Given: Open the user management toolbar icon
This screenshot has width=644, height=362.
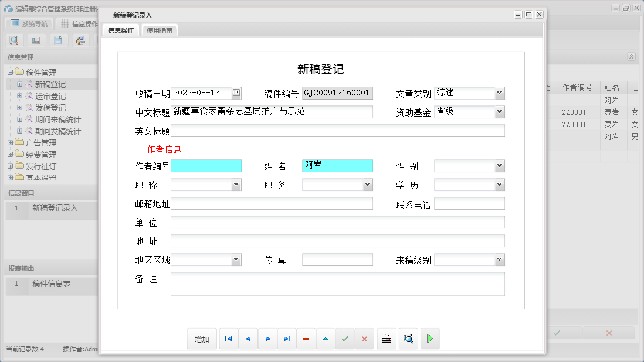Looking at the screenshot, I should [x=80, y=40].
